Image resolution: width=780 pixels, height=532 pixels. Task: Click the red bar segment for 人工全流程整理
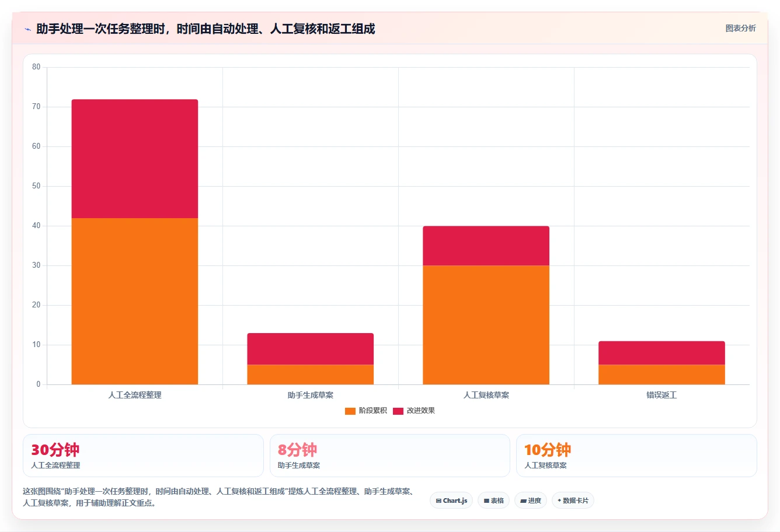135,159
